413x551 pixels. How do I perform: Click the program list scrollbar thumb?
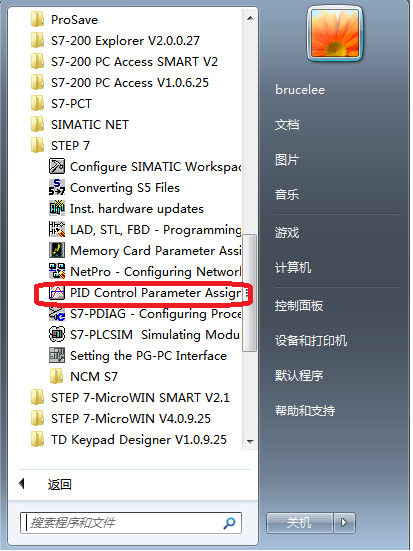[x=250, y=293]
